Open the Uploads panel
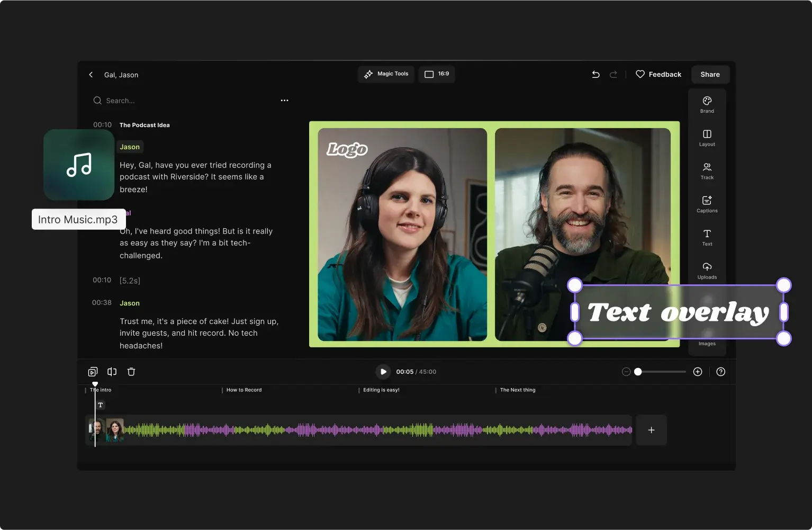This screenshot has height=530, width=812. pos(707,271)
